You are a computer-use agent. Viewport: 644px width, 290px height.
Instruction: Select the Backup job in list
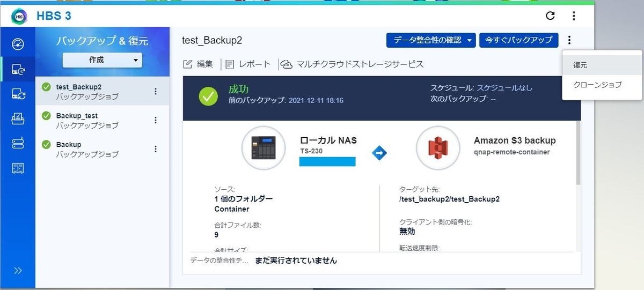(102, 149)
